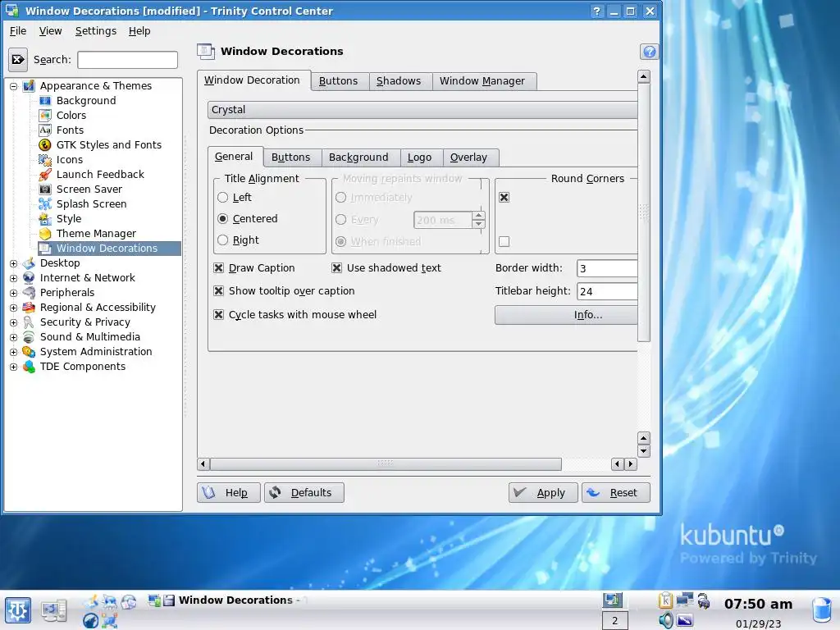The image size is (840, 630).
Task: Click the Klipper clipboard tray icon
Action: tap(665, 600)
